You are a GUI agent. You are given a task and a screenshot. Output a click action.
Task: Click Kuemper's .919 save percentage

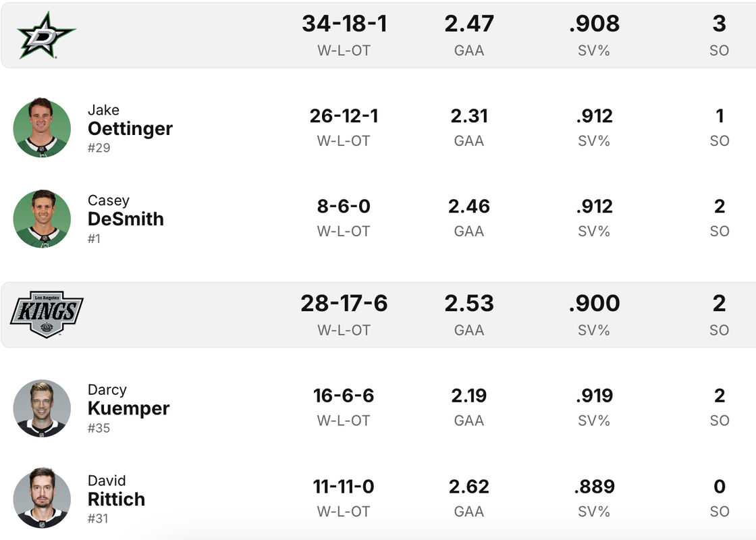tap(594, 396)
